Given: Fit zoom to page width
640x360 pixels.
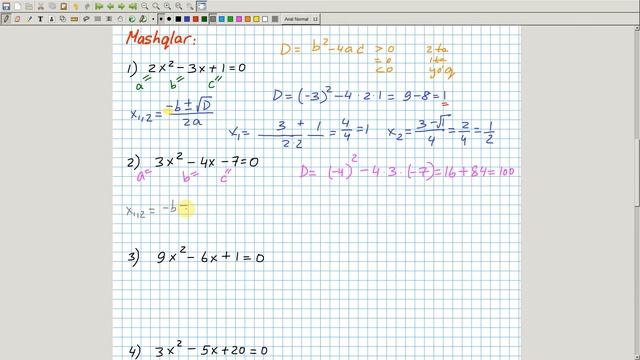Looking at the screenshot, I should pos(156,7).
